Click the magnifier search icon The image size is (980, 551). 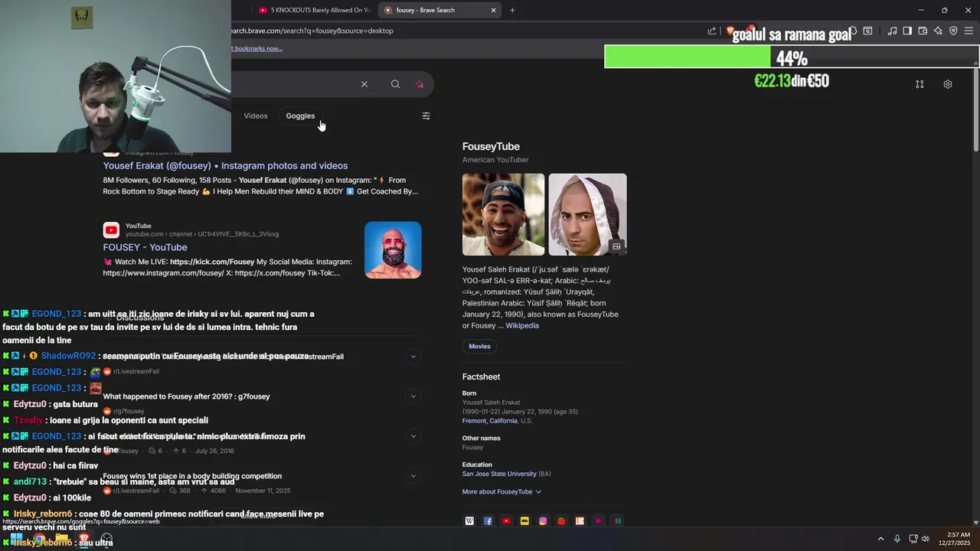(395, 84)
